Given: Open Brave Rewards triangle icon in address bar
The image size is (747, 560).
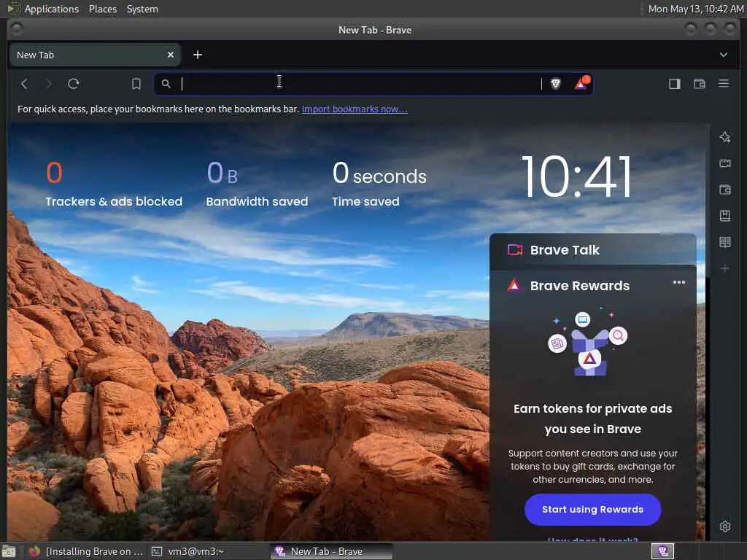Looking at the screenshot, I should point(581,83).
